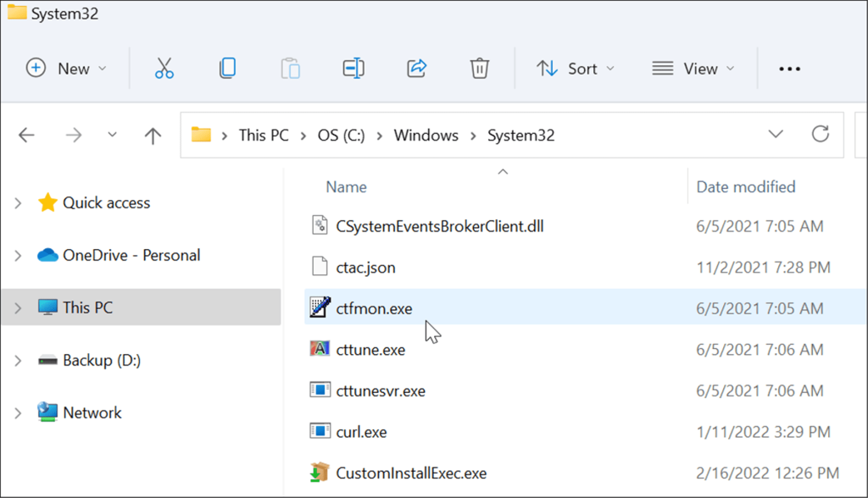Image resolution: width=868 pixels, height=498 pixels.
Task: Select the cttune.exe ClearType icon
Action: (320, 349)
